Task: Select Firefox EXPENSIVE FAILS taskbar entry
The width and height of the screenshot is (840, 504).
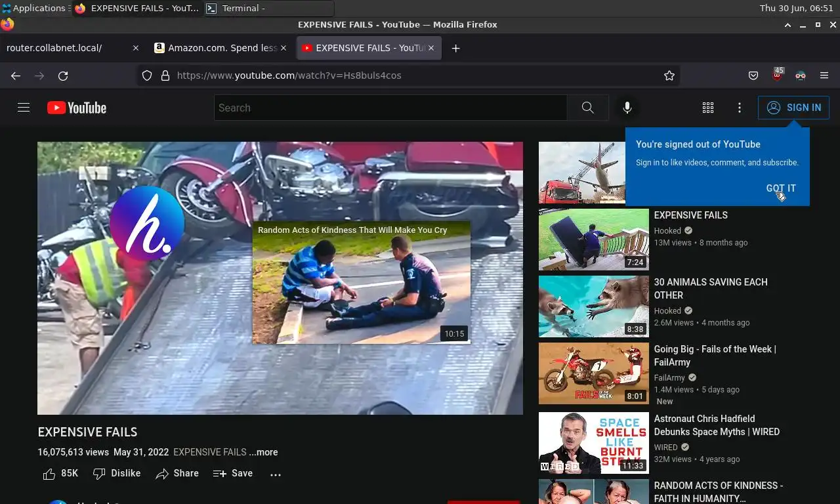Action: click(x=138, y=9)
